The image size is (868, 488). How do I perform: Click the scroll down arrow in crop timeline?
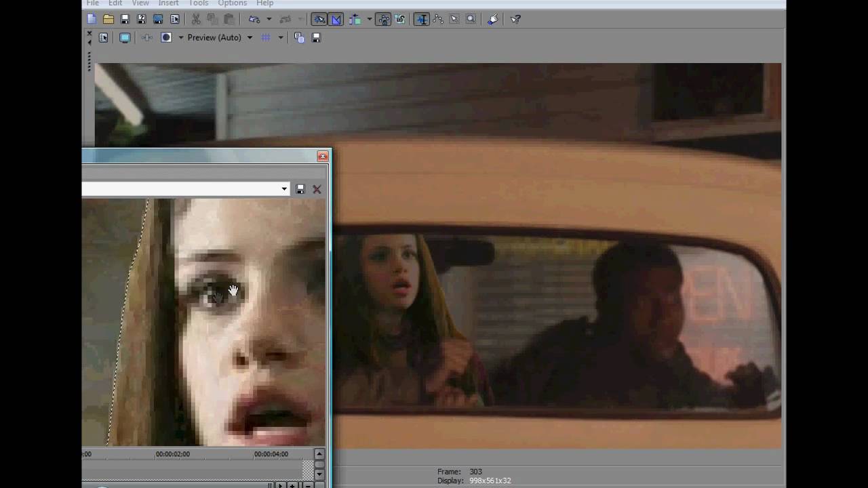point(319,474)
